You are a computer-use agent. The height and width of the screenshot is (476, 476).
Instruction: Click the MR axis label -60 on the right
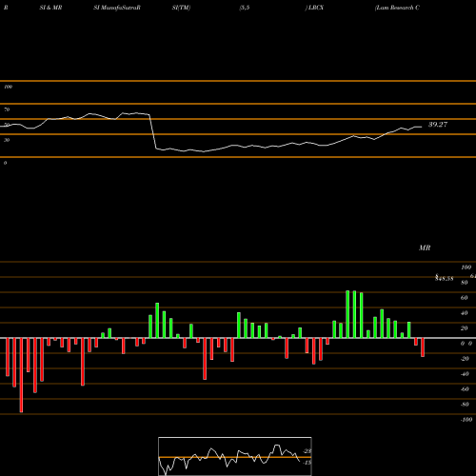point(465,389)
